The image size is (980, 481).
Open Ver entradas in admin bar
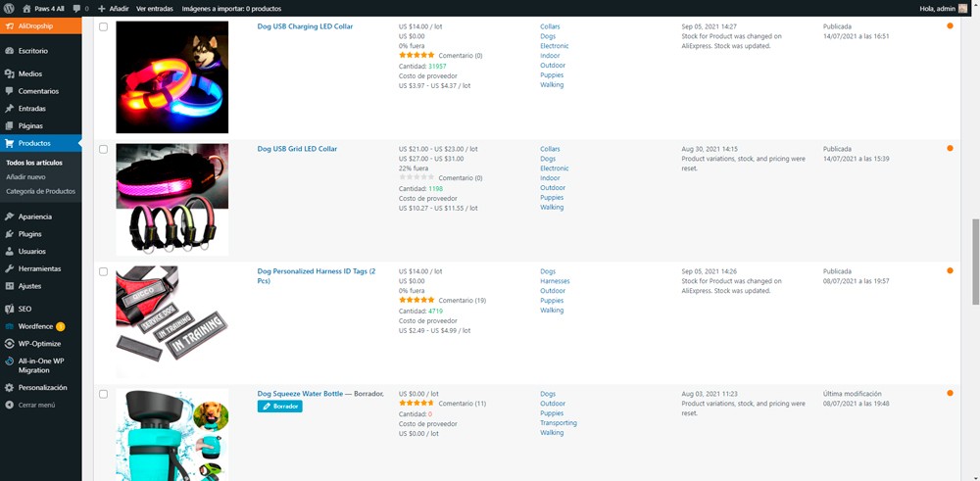(155, 9)
